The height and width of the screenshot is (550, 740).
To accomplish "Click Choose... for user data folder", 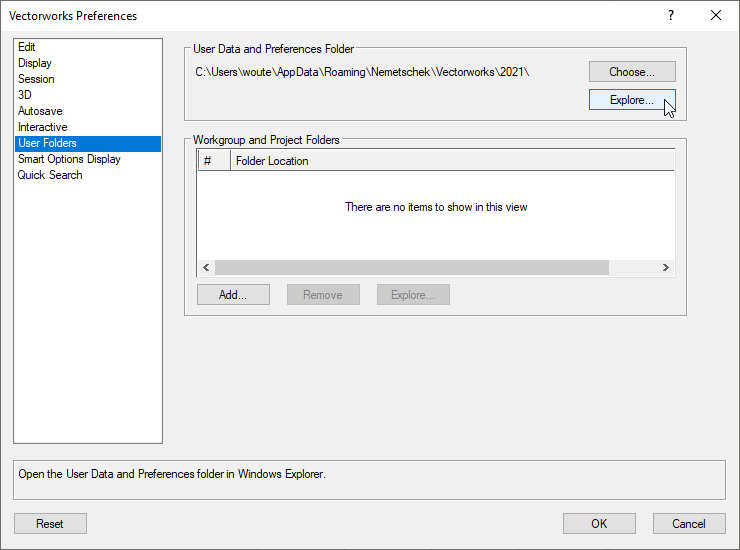I will point(632,72).
